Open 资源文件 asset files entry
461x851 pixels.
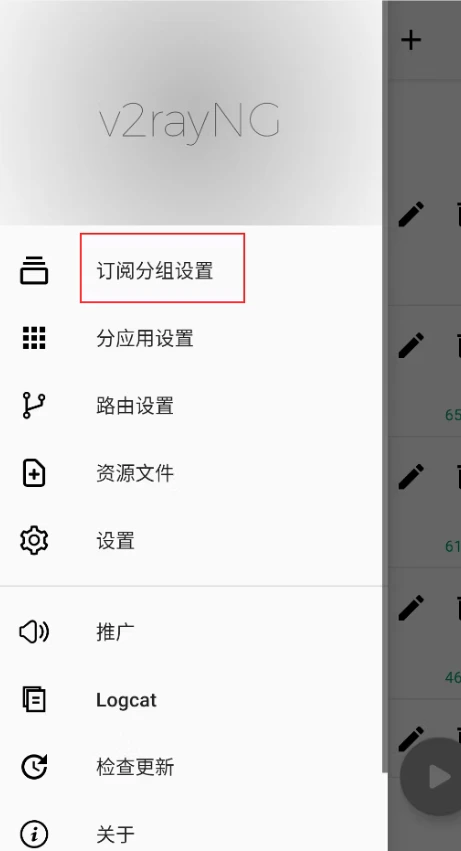click(x=135, y=473)
